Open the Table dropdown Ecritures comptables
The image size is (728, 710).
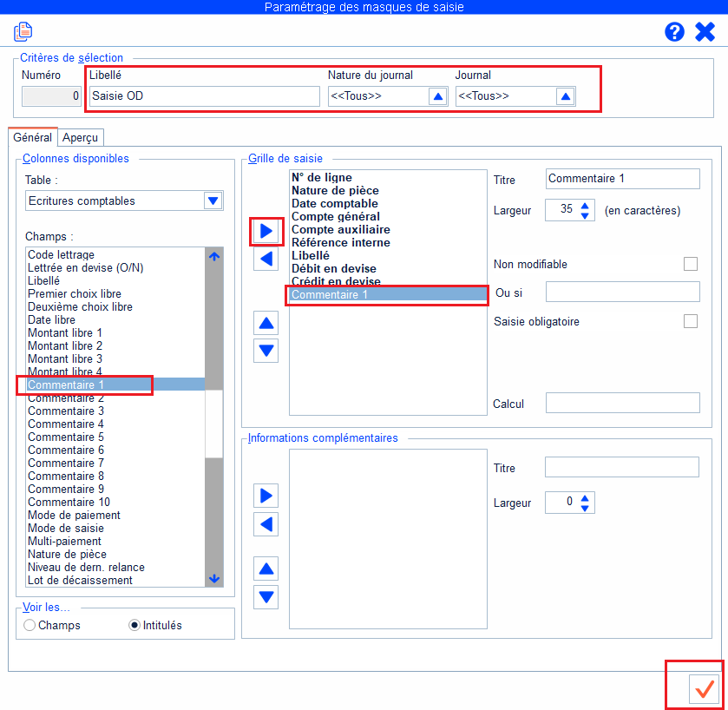pyautogui.click(x=213, y=201)
